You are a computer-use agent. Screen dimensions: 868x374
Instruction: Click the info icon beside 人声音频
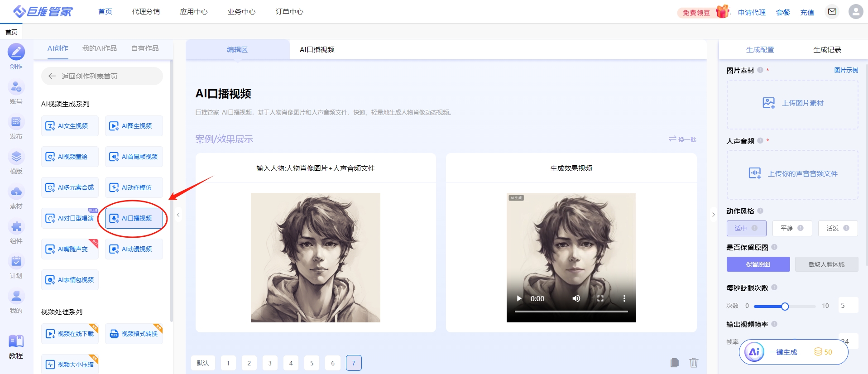tap(760, 141)
